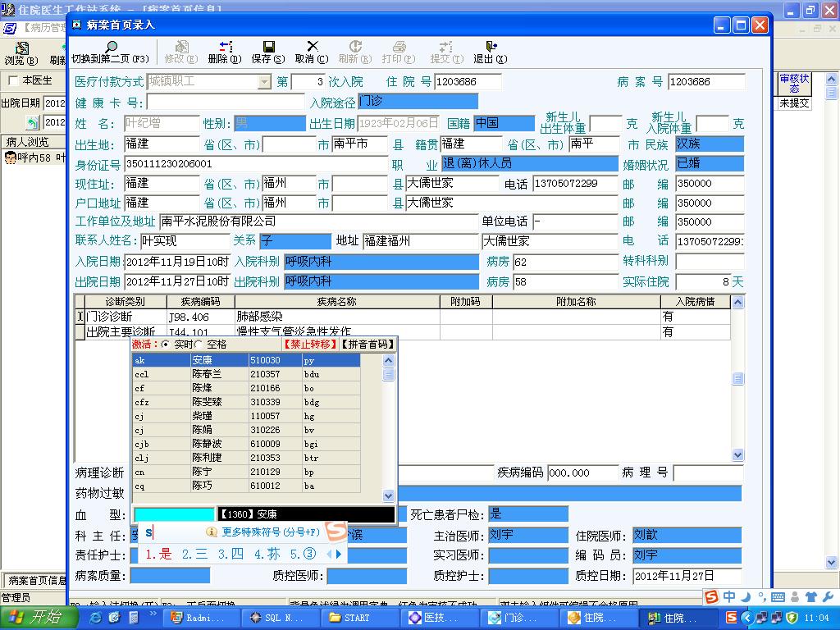Click the 质控日期 date field
Viewport: 840px width, 630px height.
pos(688,577)
